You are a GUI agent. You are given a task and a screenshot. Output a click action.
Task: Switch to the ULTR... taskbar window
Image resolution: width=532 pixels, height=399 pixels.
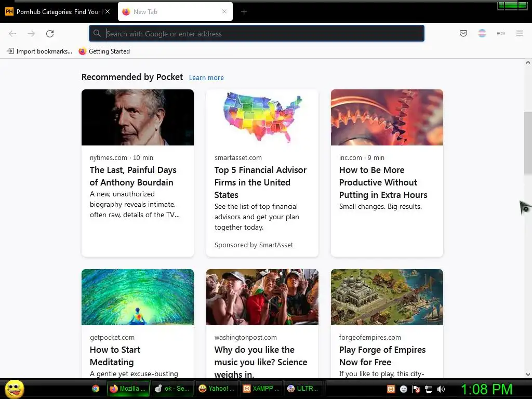(x=303, y=389)
